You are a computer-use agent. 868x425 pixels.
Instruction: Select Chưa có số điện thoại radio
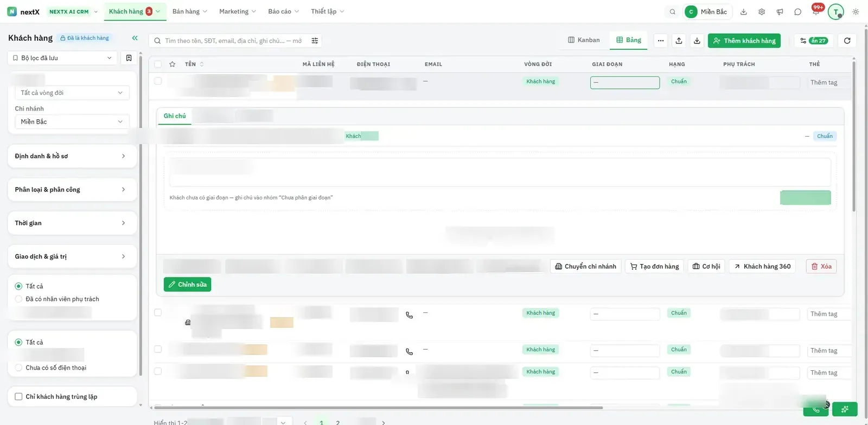tap(18, 368)
